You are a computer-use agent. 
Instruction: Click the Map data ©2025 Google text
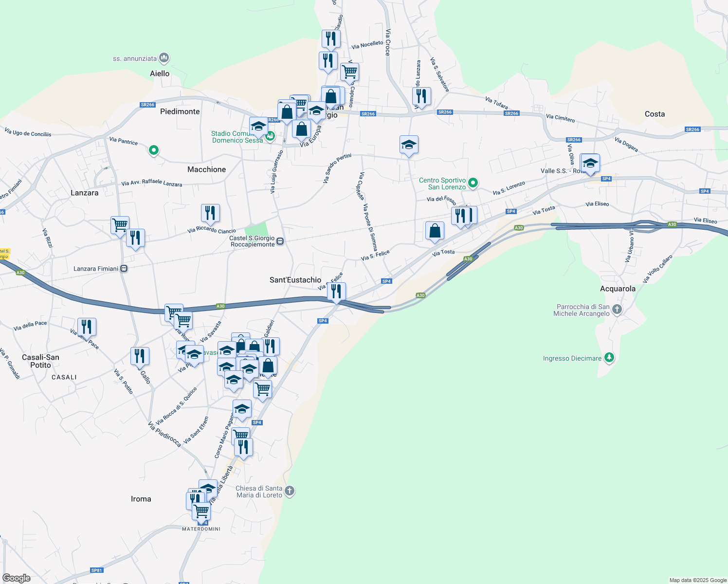click(698, 580)
